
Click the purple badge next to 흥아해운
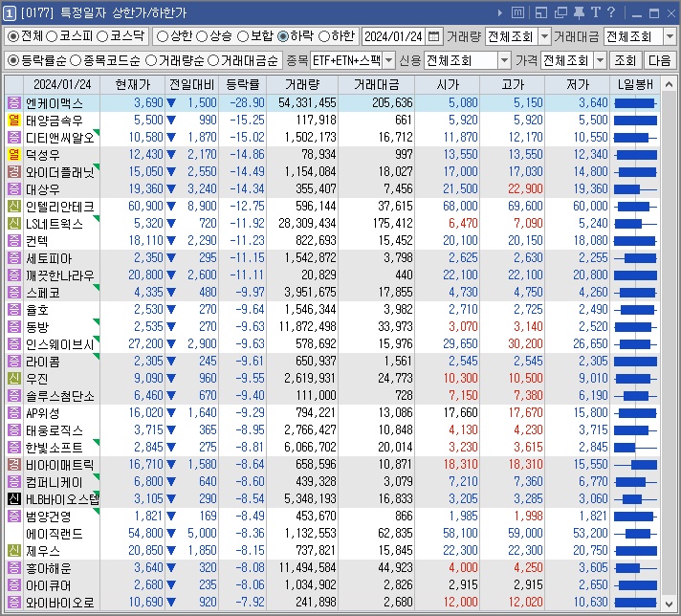[x=14, y=568]
